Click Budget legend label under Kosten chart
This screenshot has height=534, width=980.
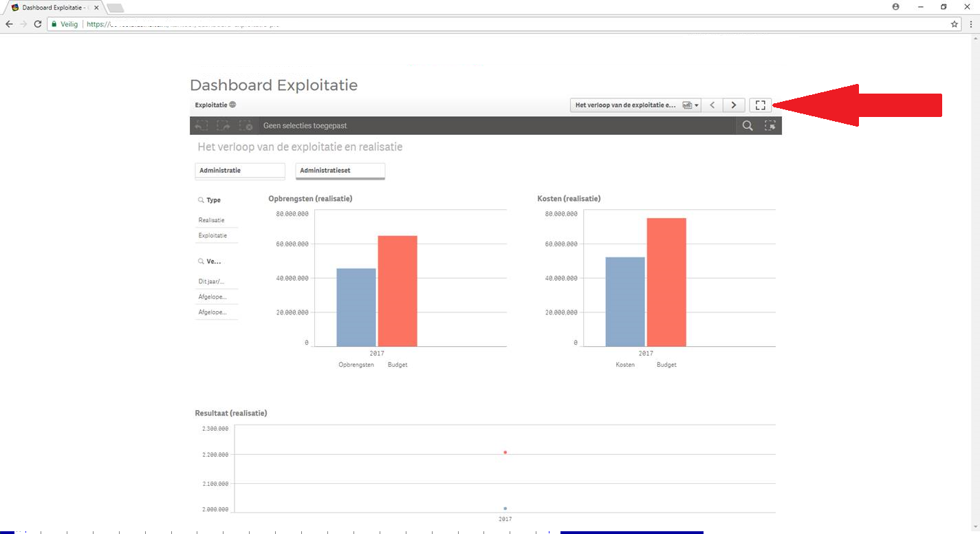(666, 365)
